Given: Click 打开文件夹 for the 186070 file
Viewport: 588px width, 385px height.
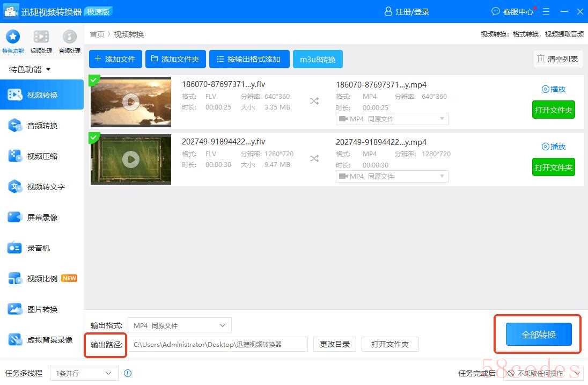Looking at the screenshot, I should tap(554, 110).
